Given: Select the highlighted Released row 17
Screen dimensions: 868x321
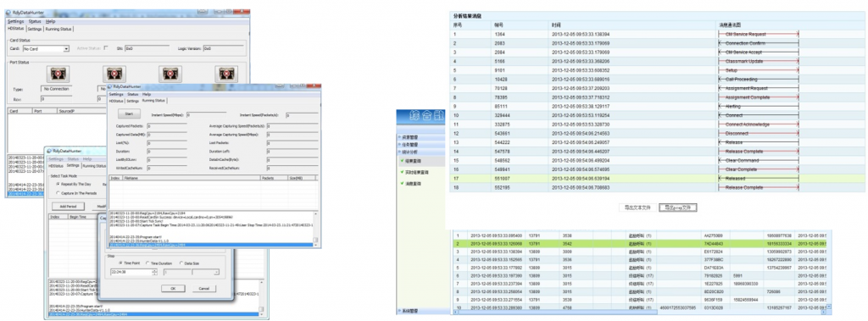Looking at the screenshot, I should [658, 179].
